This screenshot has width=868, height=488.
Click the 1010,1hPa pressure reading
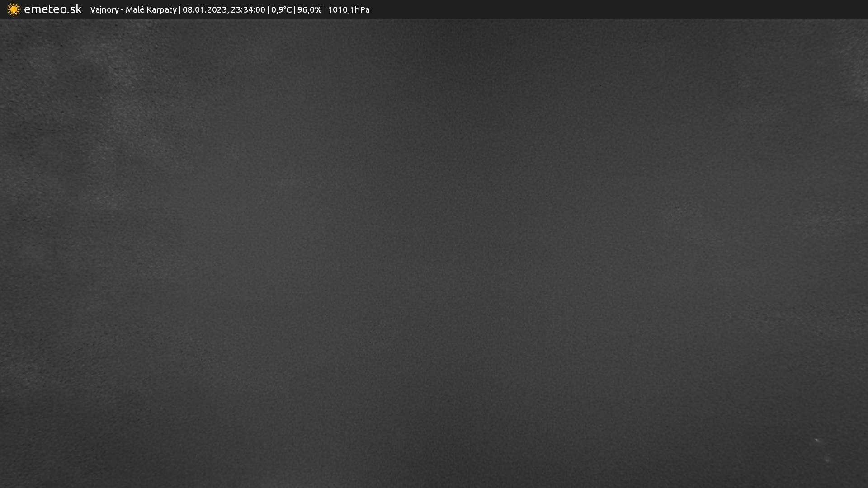(x=349, y=10)
